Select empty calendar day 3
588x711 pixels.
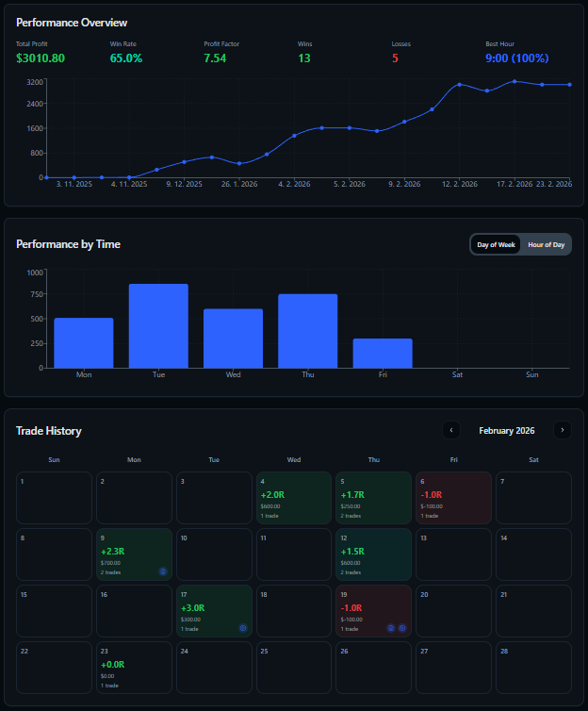coord(214,498)
